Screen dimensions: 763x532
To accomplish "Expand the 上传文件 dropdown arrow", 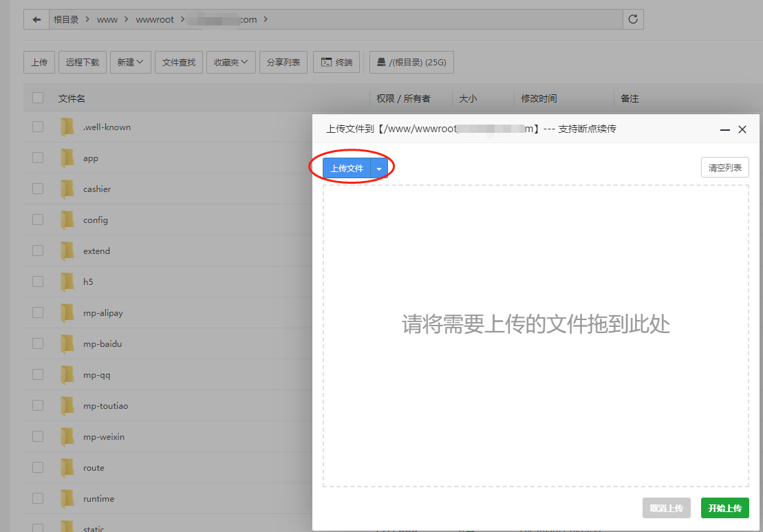I will 379,169.
